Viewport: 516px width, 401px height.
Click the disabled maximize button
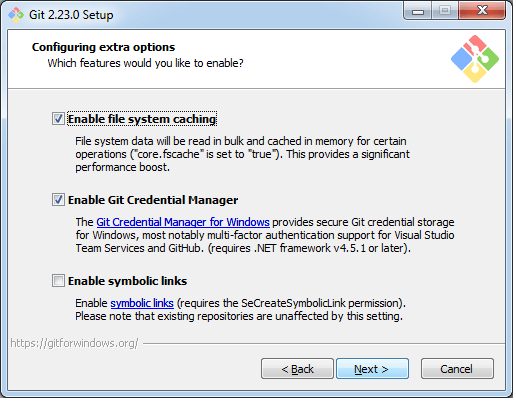(x=445, y=11)
